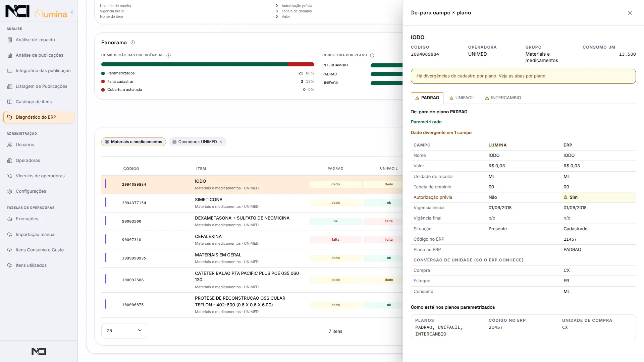Click info icon next to Panorama

(x=132, y=43)
